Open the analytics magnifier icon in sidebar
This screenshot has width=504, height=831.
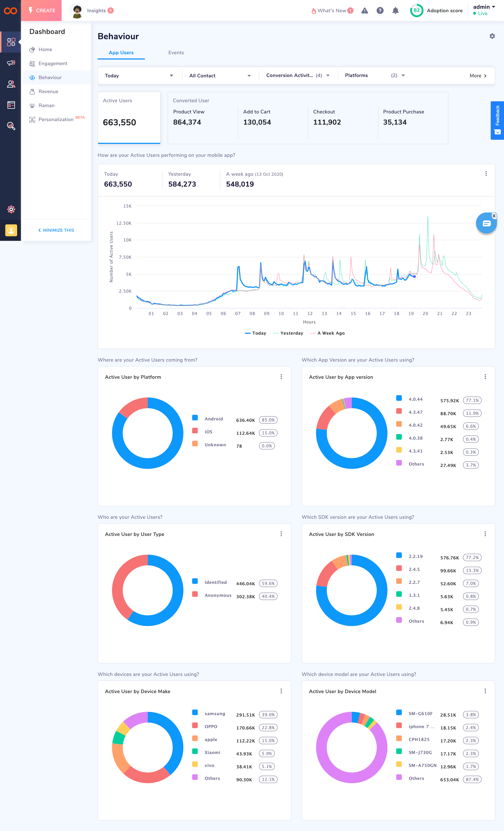11,126
